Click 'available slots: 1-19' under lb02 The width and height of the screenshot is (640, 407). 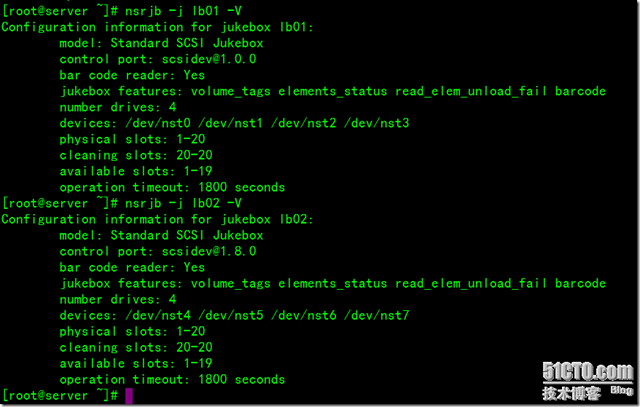[x=136, y=363]
